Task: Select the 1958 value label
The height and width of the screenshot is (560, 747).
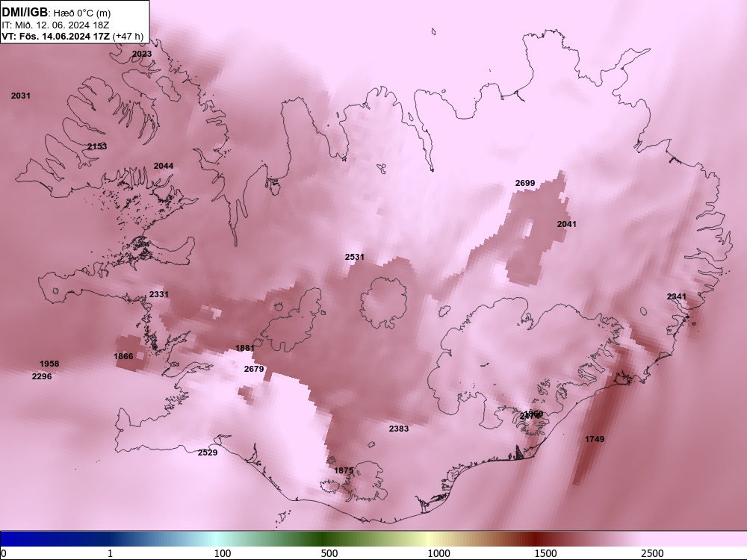Action: click(x=49, y=364)
